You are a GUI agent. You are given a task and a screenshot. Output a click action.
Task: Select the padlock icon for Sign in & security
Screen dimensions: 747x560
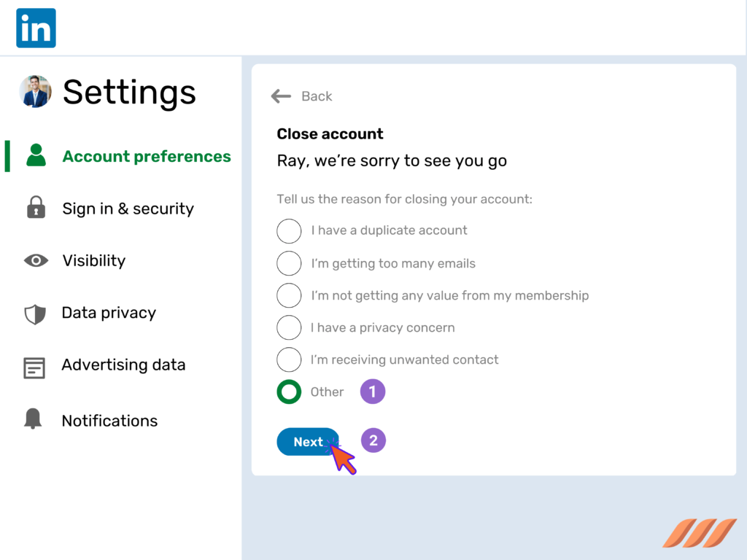point(36,208)
